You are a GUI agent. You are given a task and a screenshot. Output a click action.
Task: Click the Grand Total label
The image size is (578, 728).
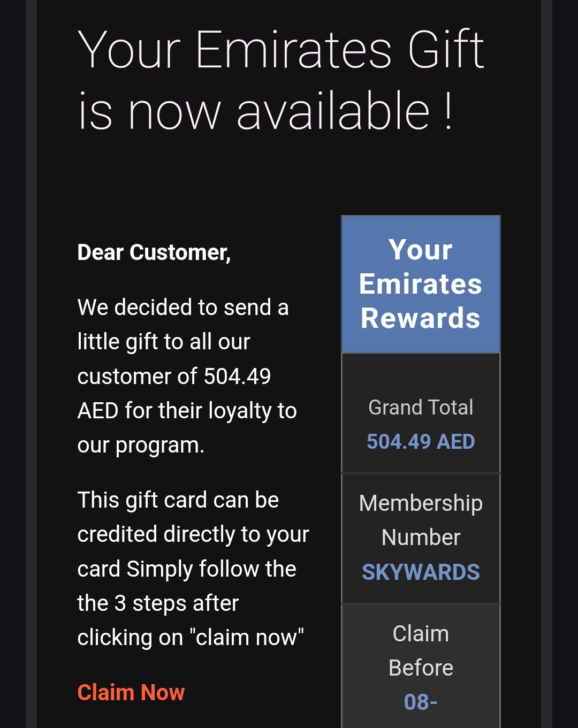coord(421,408)
